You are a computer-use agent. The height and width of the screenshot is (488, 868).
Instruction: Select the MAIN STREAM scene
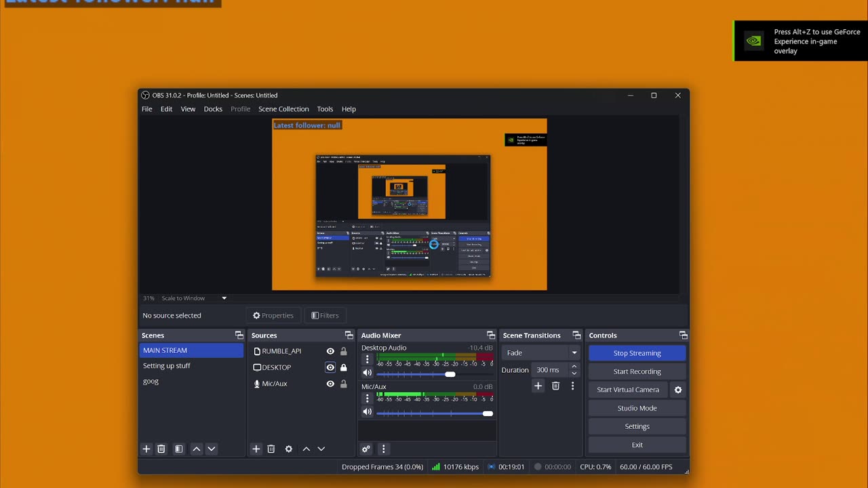pyautogui.click(x=191, y=350)
